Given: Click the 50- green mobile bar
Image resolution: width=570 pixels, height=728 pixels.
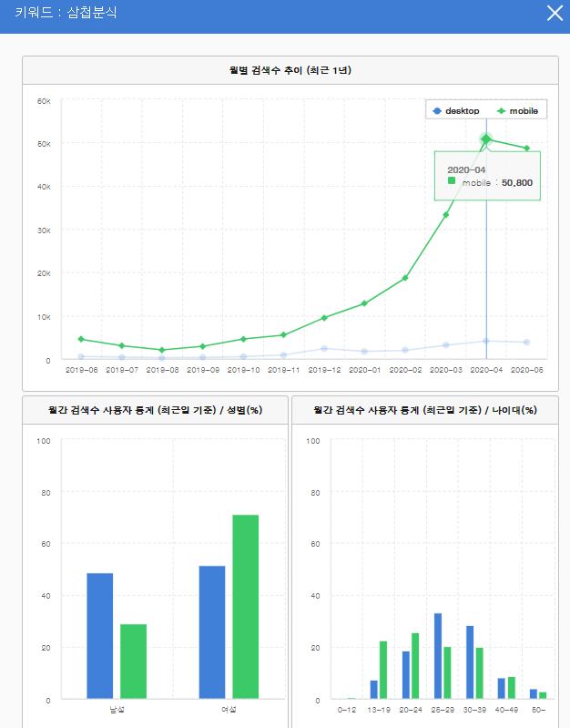Looking at the screenshot, I should 543,695.
